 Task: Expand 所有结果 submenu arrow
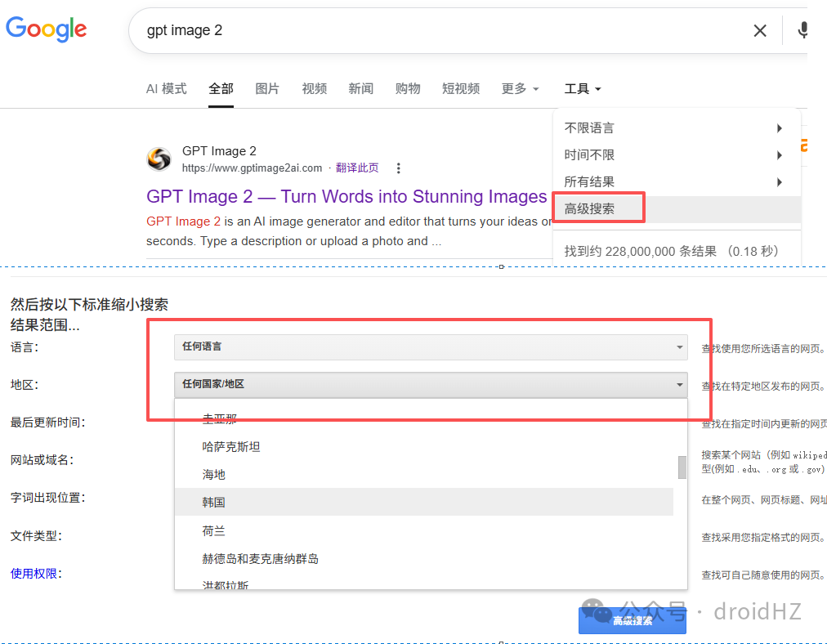pyautogui.click(x=779, y=182)
